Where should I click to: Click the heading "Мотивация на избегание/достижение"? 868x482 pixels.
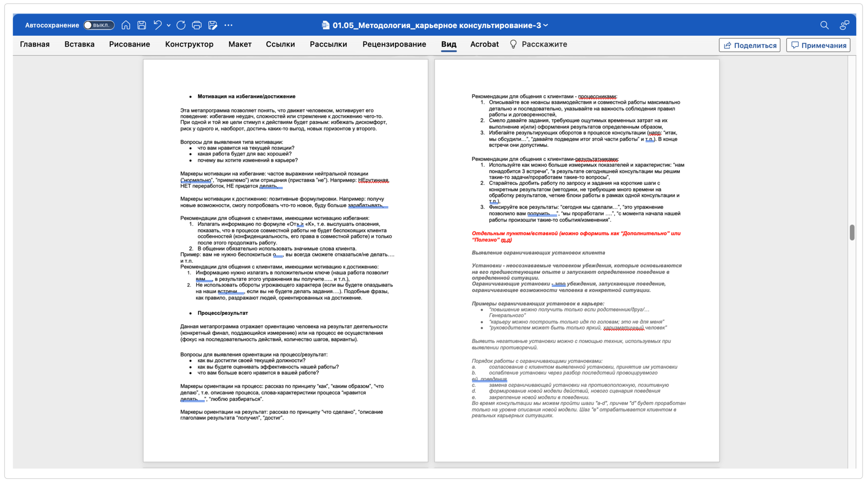(x=246, y=96)
